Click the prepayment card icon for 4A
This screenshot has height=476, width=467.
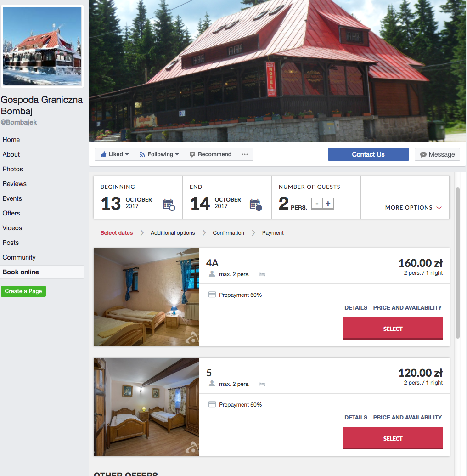click(x=212, y=295)
